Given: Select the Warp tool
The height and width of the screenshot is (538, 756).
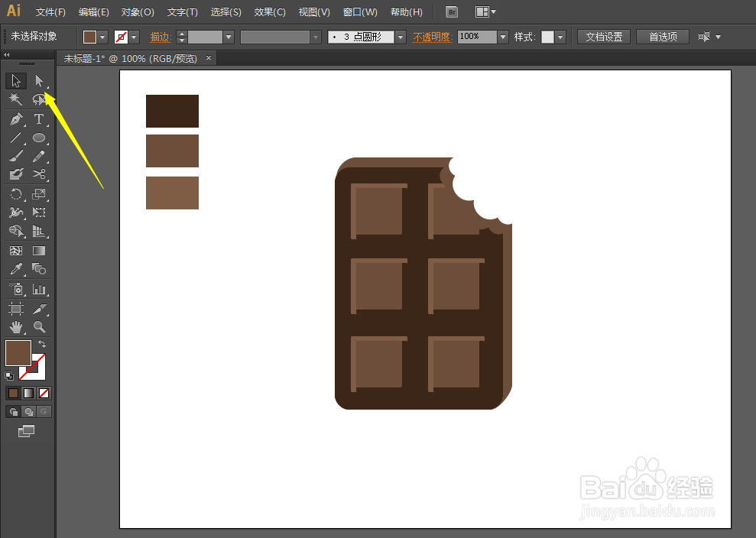Looking at the screenshot, I should click(x=16, y=212).
